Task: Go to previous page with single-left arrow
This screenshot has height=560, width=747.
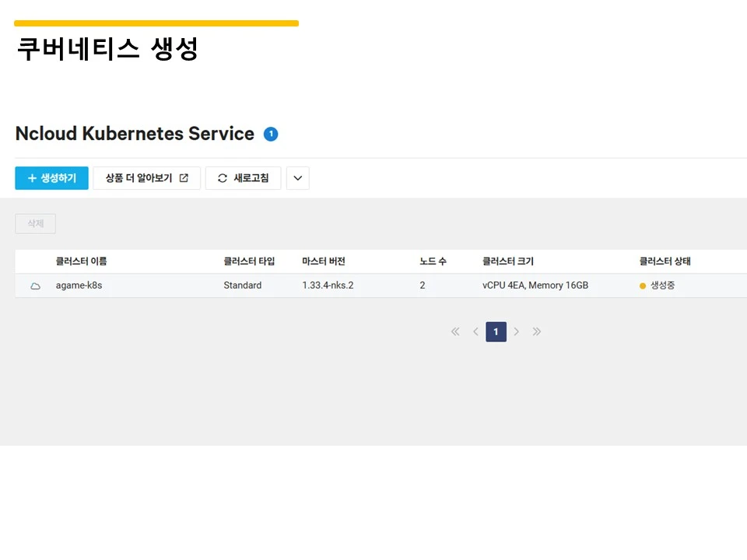Action: 475,331
